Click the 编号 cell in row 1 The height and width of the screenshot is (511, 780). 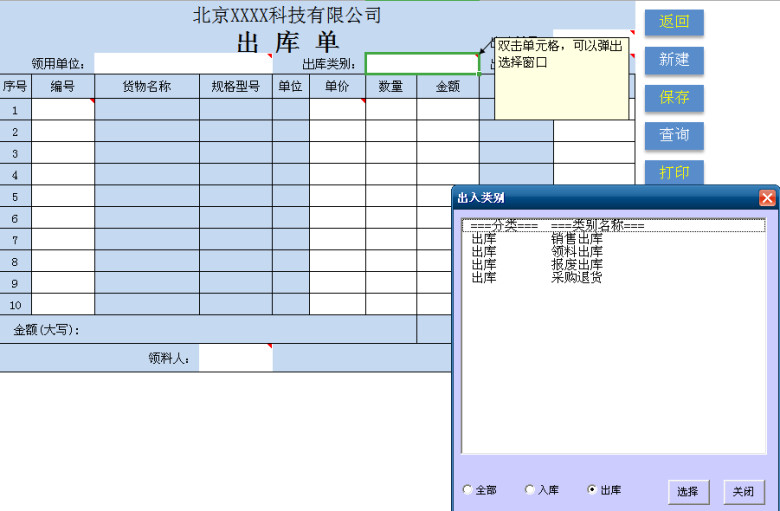(x=63, y=109)
